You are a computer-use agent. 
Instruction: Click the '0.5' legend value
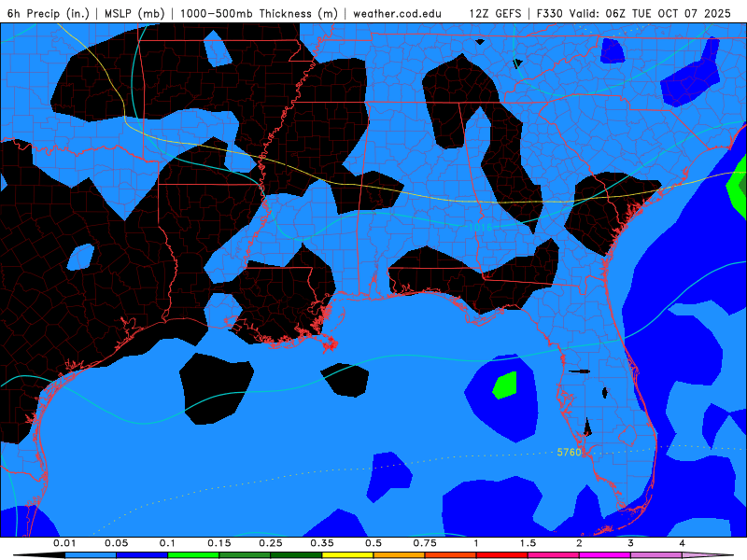tap(373, 543)
